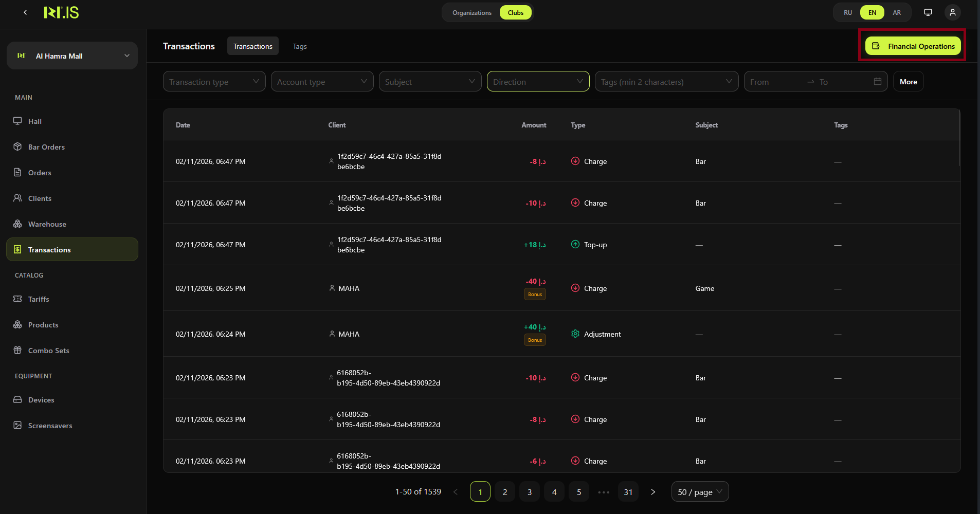The image size is (980, 514).
Task: Go to page 31 of transactions
Action: click(628, 491)
